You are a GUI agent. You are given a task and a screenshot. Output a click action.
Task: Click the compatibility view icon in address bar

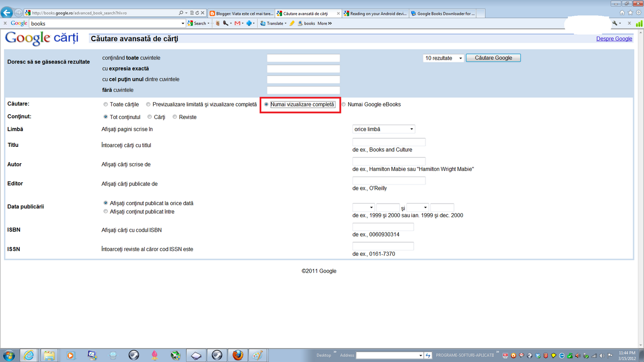[x=192, y=13]
